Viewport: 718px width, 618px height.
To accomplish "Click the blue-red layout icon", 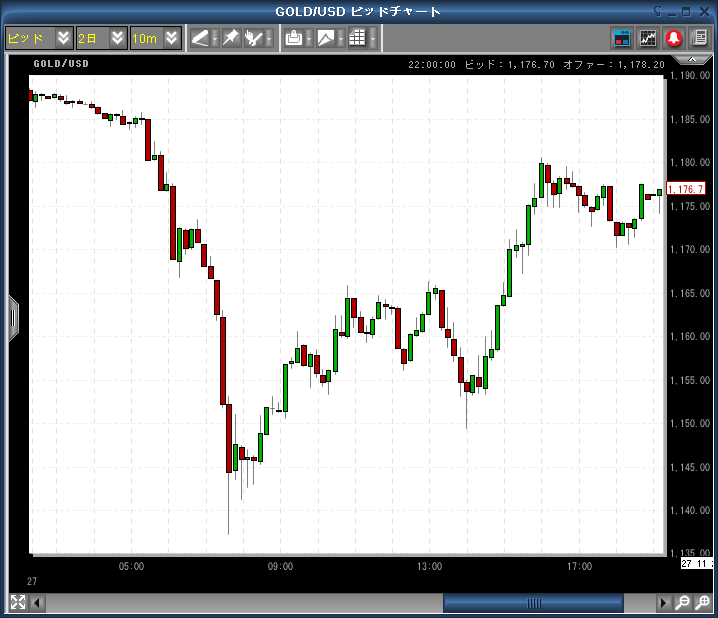I will pos(622,38).
